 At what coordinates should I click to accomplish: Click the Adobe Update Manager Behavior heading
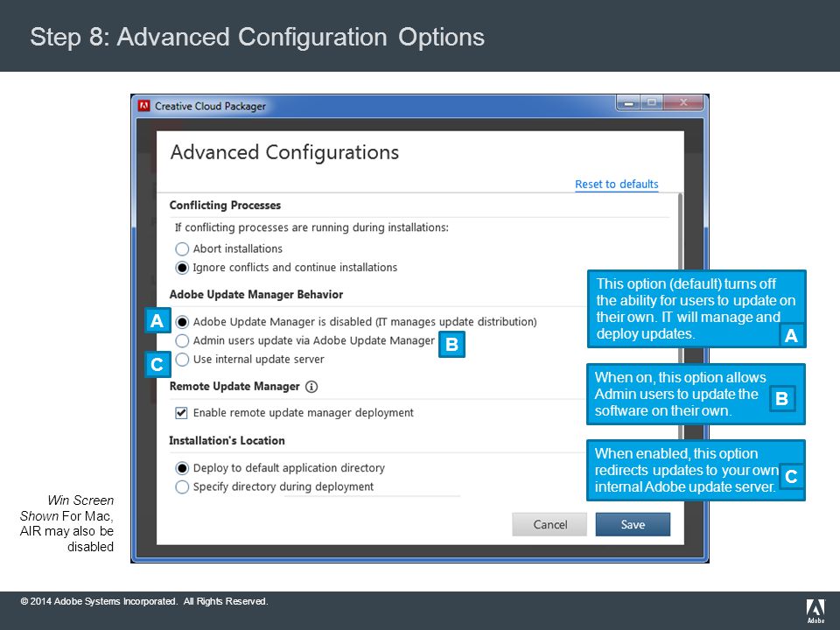256,295
